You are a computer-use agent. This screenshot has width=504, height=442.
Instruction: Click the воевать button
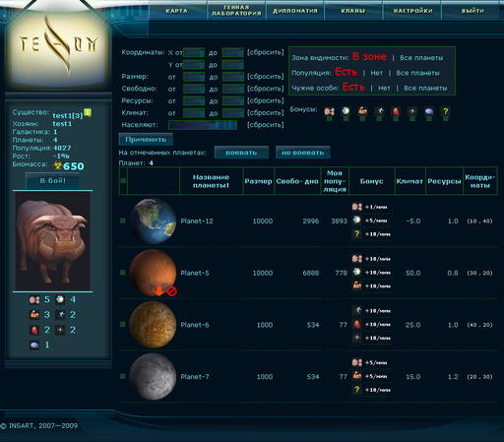pyautogui.click(x=241, y=153)
